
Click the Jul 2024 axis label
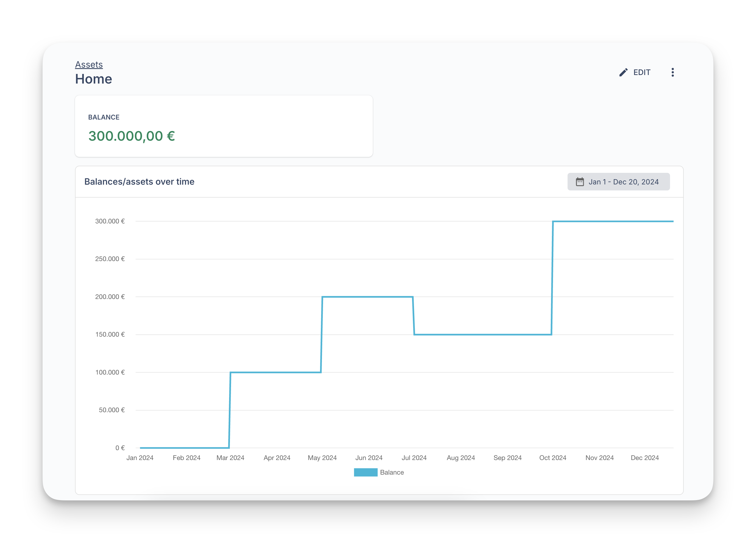[x=414, y=458]
